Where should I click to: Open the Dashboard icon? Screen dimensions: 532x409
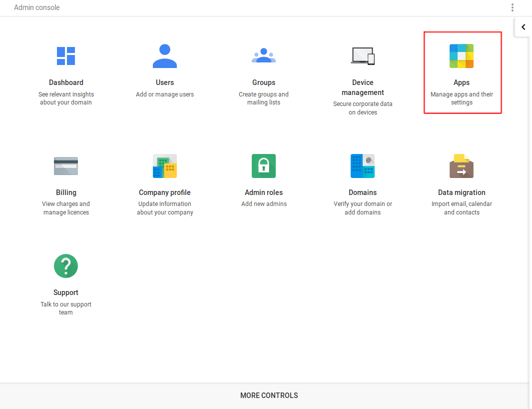point(66,56)
